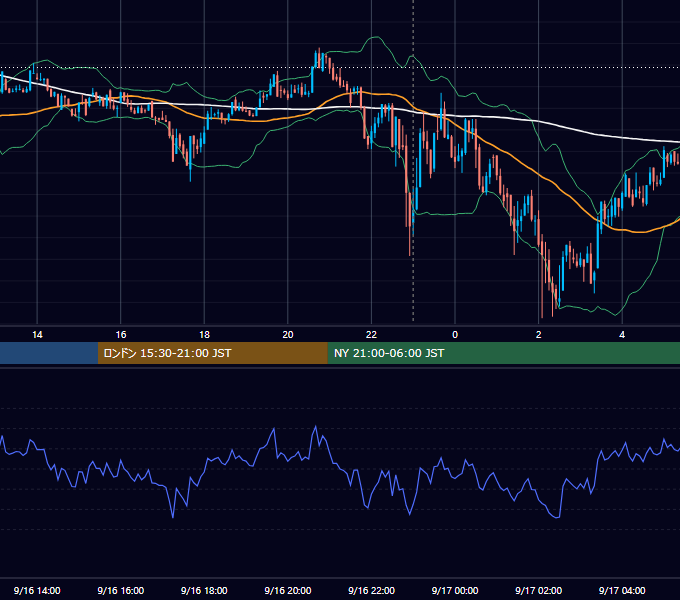The height and width of the screenshot is (600, 680).
Task: Select the 9/17 02:00 date label
Action: [x=538, y=590]
